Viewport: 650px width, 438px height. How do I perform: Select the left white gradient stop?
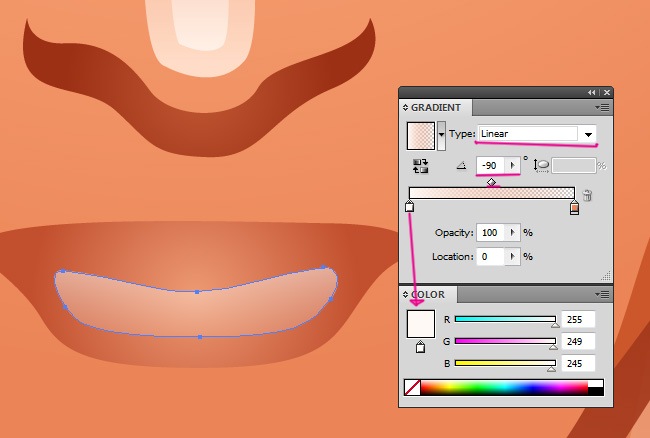pos(409,208)
